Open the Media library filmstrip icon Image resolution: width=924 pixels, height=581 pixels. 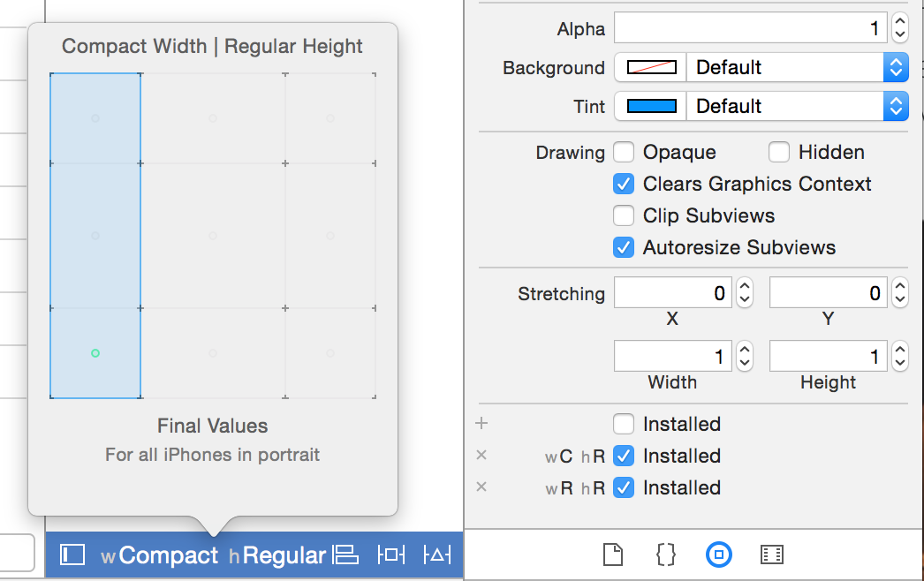771,555
